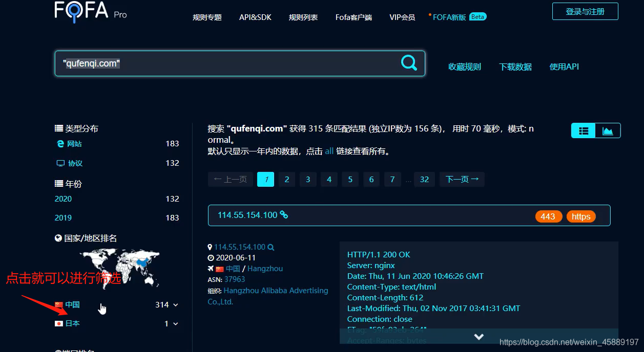
Task: Go to results page 4
Action: (x=329, y=179)
